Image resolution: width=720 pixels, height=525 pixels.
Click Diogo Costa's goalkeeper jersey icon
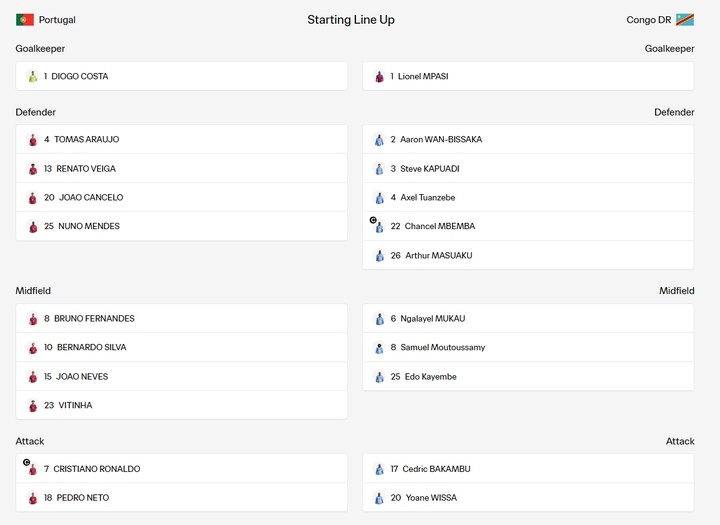(x=33, y=76)
